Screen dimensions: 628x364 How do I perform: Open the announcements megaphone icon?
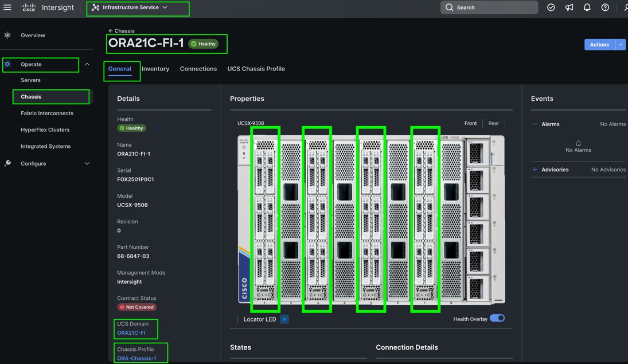click(x=569, y=7)
